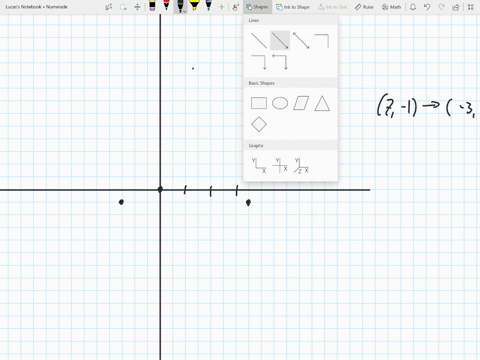This screenshot has height=360, width=480.
Task: Select the yellow highlighter
Action: point(194,5)
